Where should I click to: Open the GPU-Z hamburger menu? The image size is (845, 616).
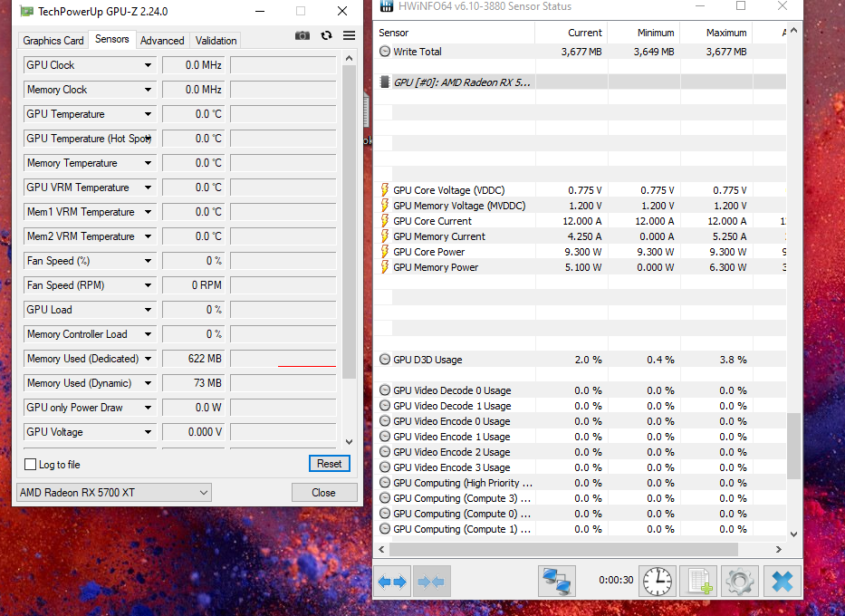[350, 35]
